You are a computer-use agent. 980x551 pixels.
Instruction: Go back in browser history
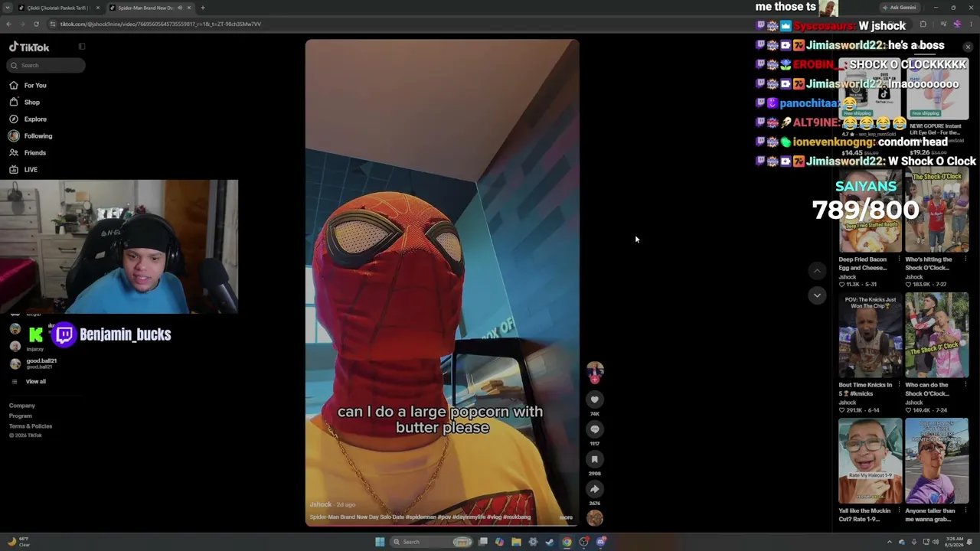[x=9, y=24]
